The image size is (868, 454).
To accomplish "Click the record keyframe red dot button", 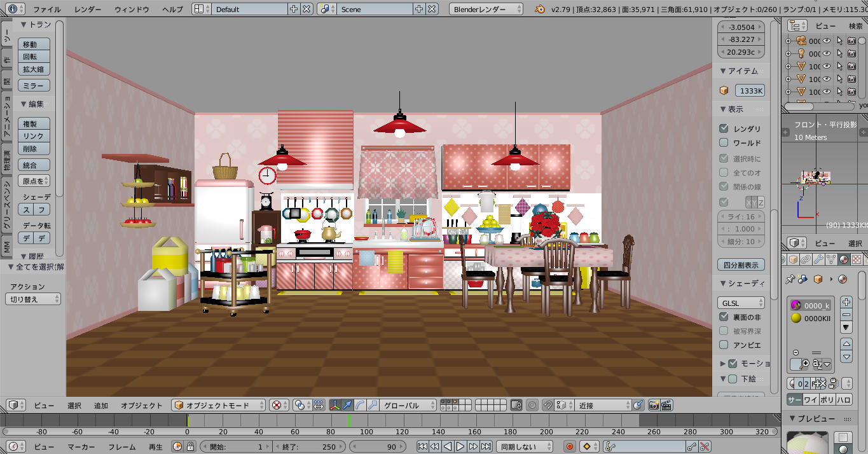I will (x=569, y=447).
